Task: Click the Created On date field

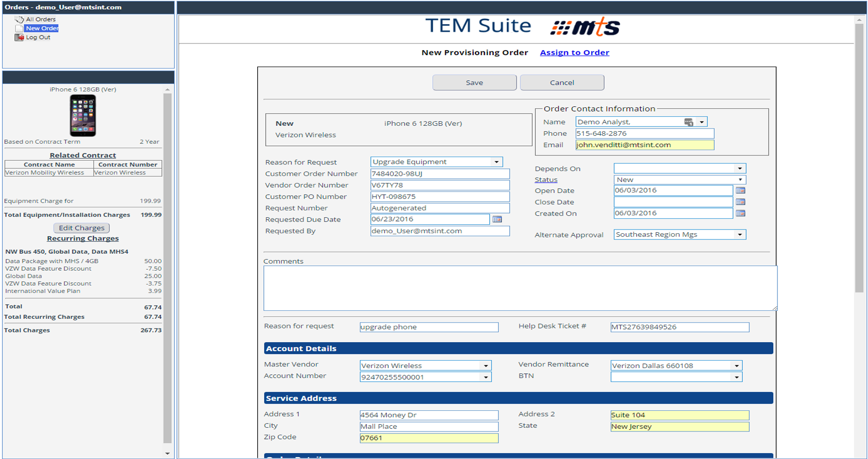Action: pyautogui.click(x=673, y=213)
